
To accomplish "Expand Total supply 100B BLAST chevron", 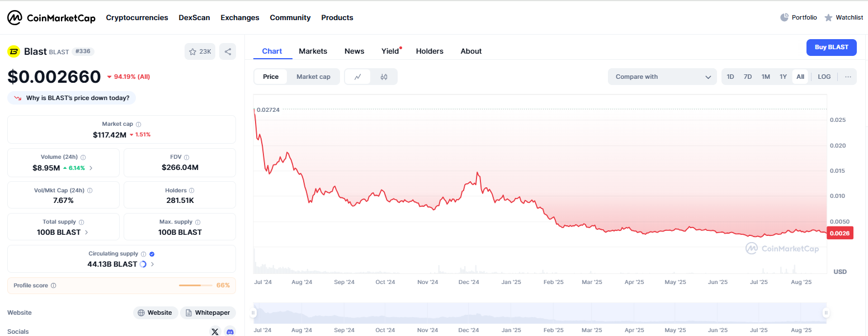I will [x=87, y=232].
